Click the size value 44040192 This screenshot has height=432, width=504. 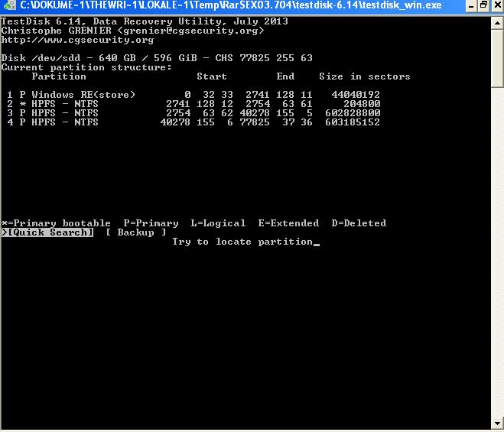click(356, 95)
